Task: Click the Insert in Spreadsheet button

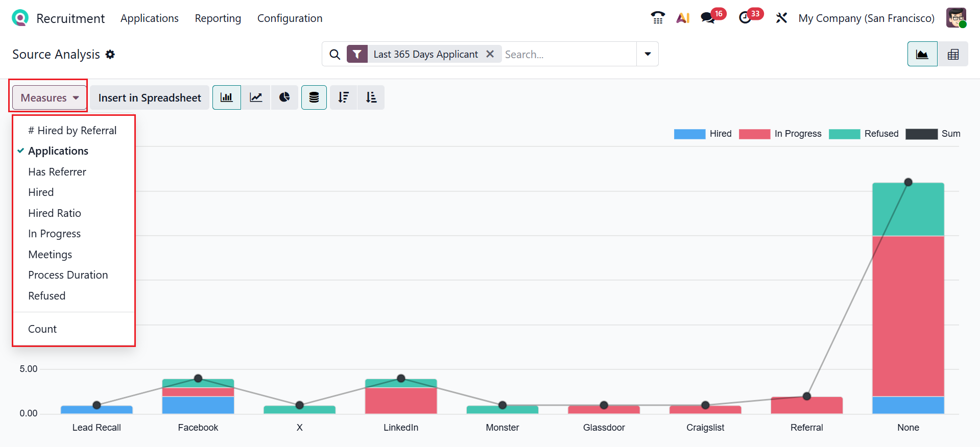Action: tap(150, 97)
